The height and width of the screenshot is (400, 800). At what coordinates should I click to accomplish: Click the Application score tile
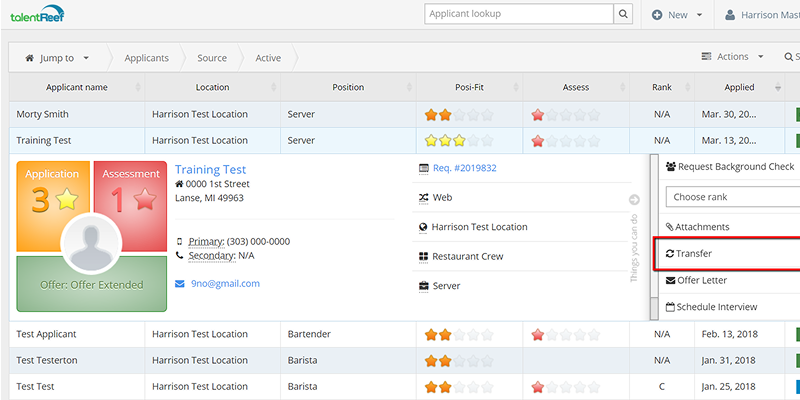pyautogui.click(x=53, y=206)
